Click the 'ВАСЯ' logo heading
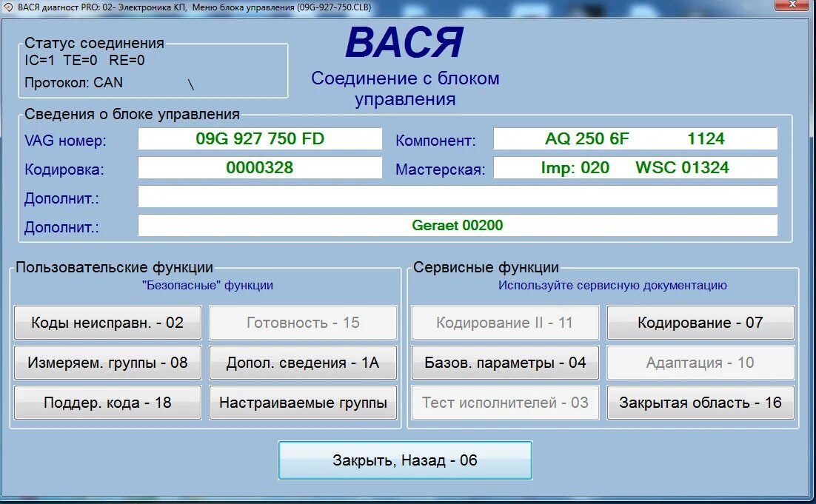This screenshot has width=816, height=504. (x=404, y=43)
